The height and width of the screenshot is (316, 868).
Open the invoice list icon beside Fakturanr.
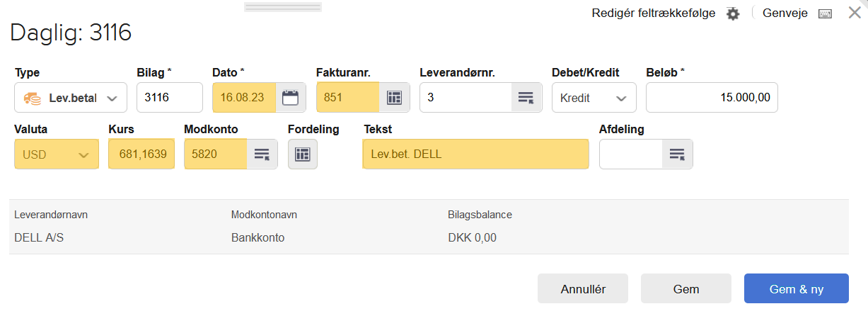tap(394, 98)
